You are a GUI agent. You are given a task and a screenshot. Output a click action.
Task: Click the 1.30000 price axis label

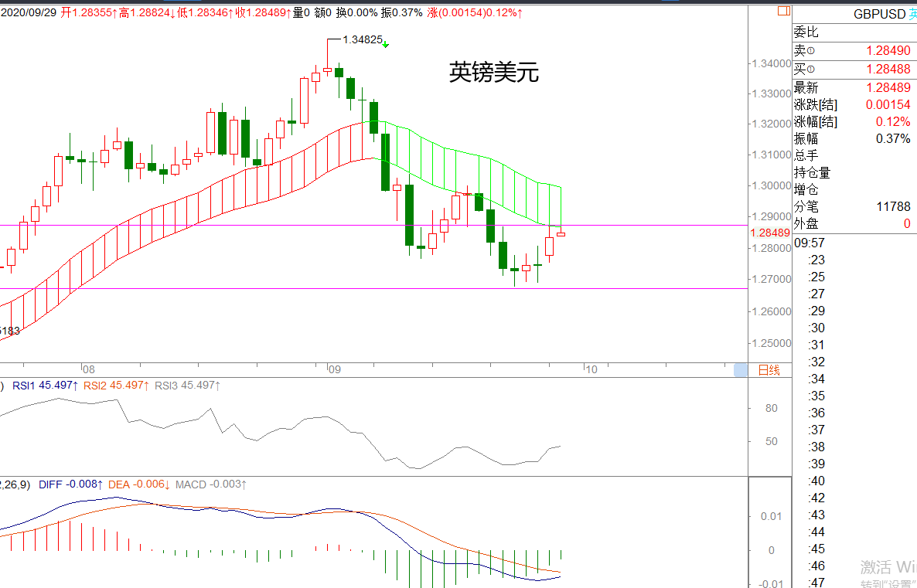(772, 186)
